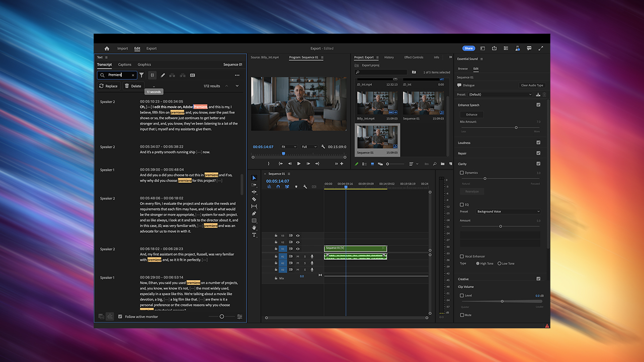
Task: Select the Razor tool in the timeline toolbar
Action: pos(254,199)
